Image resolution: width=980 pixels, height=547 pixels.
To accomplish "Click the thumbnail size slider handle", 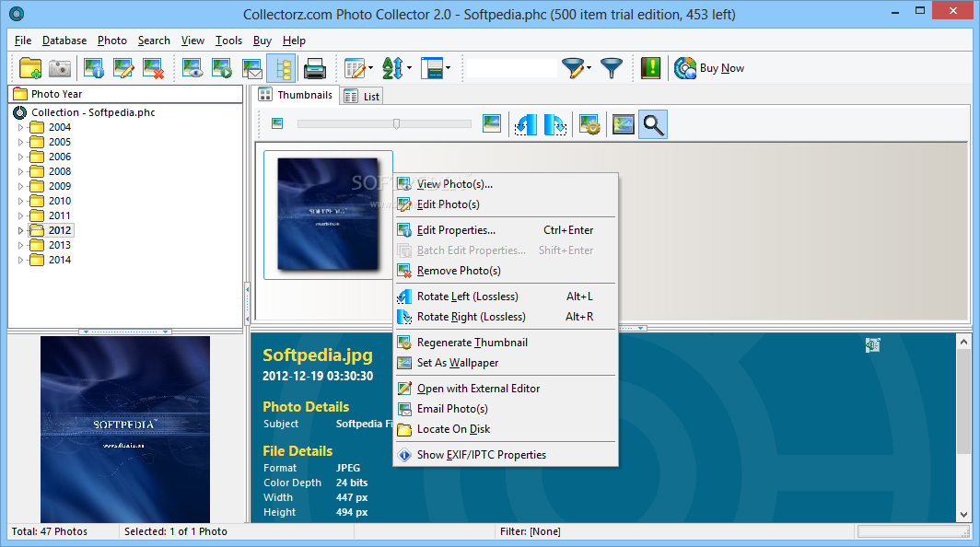I will [396, 123].
